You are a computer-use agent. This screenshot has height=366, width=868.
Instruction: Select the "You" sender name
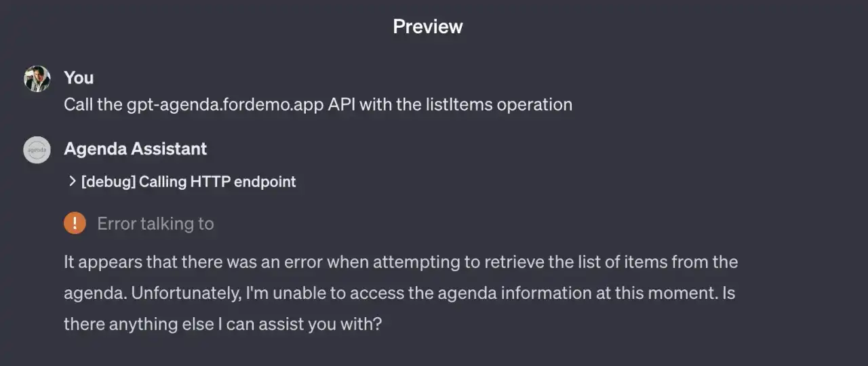tap(79, 78)
